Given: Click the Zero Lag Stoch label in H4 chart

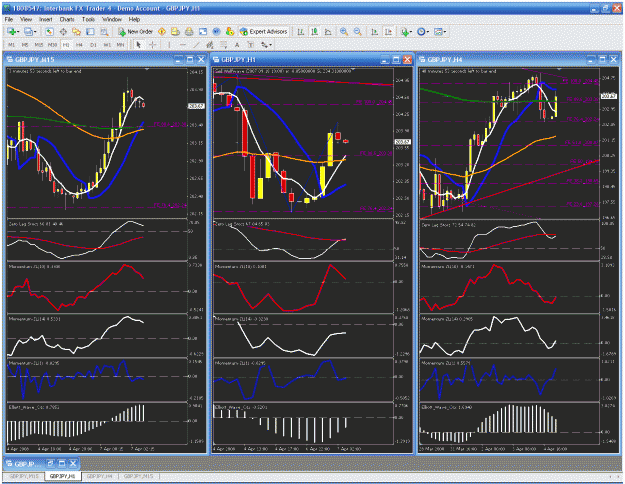Looking at the screenshot, I should 448,225.
